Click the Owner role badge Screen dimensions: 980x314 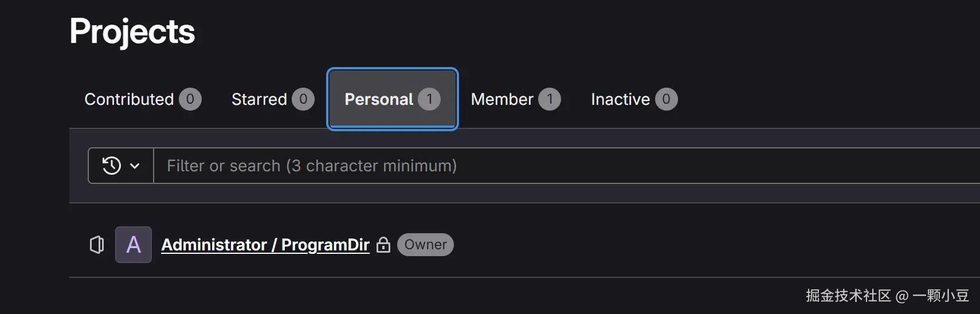[425, 245]
